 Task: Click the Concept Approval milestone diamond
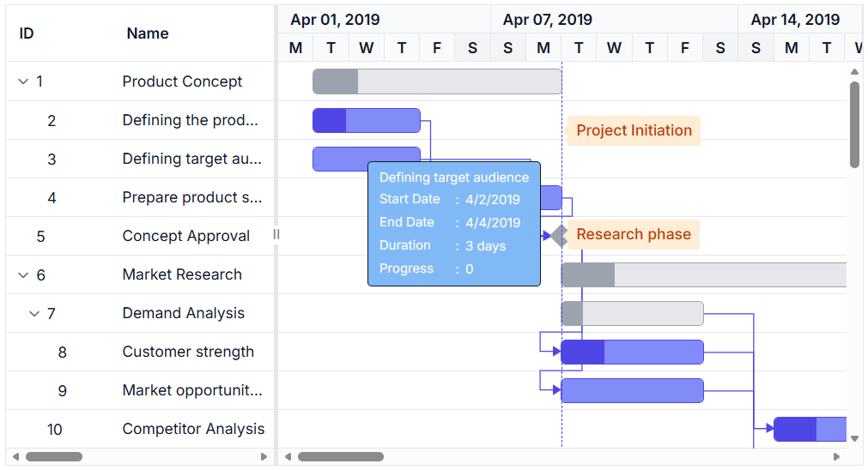point(561,236)
